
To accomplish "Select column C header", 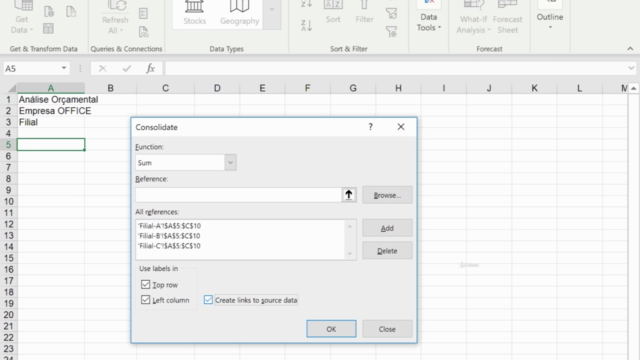I will tap(165, 88).
